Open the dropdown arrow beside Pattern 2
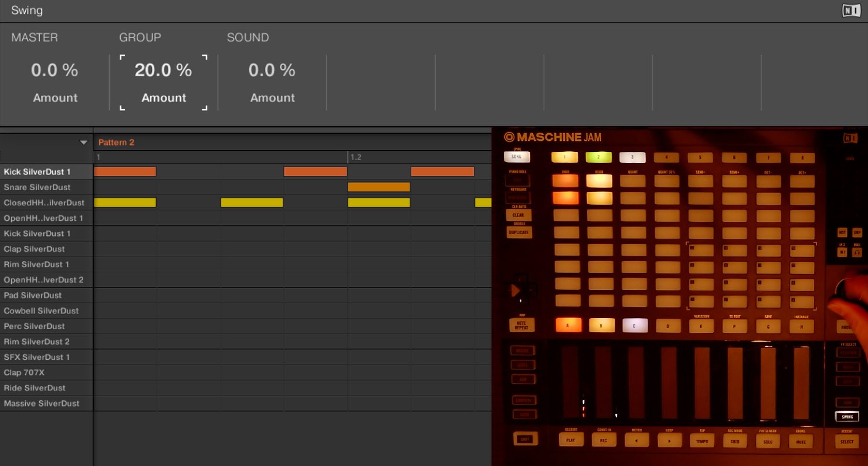Viewport: 868px width, 466px height. 84,143
